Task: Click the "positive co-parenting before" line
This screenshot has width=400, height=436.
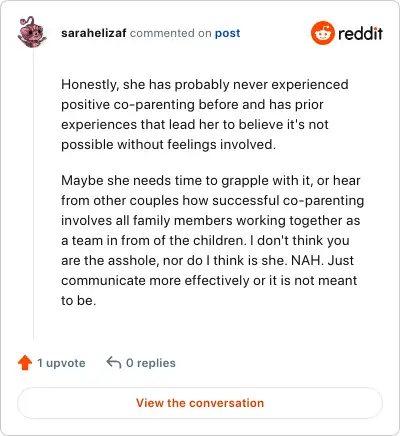Action: coord(192,105)
